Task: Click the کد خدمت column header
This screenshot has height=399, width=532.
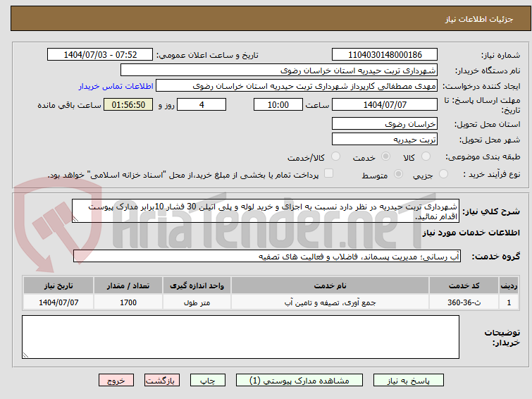Action: point(464,286)
